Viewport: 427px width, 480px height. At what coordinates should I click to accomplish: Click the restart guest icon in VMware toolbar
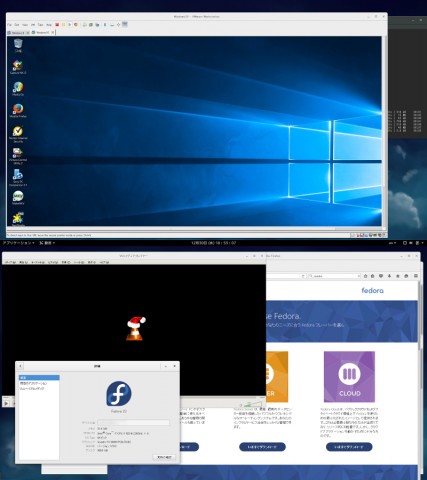click(x=76, y=25)
